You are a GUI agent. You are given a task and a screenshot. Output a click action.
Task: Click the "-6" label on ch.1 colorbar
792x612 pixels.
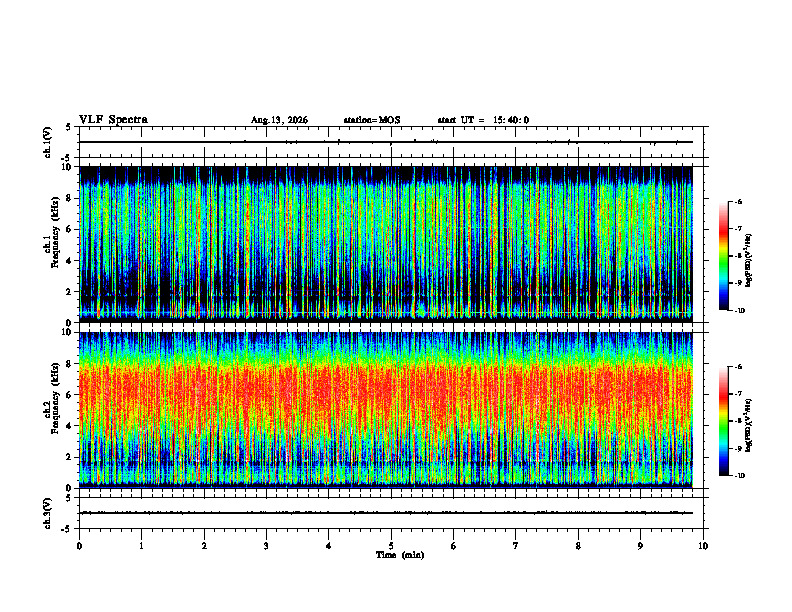(x=738, y=201)
